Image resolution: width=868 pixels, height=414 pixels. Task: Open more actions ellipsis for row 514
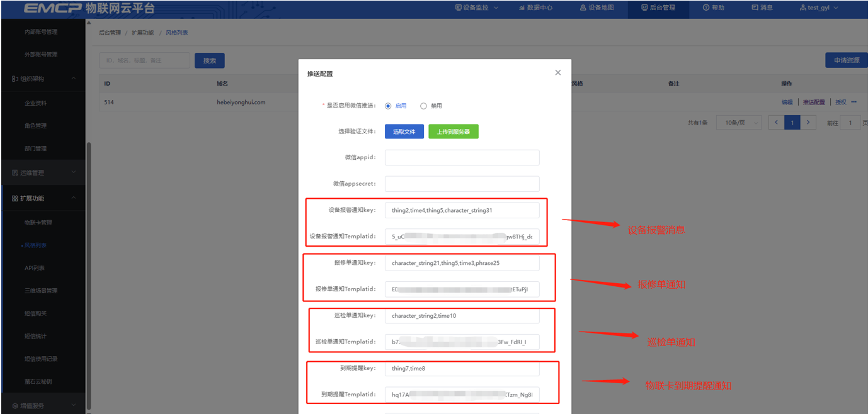(x=854, y=102)
